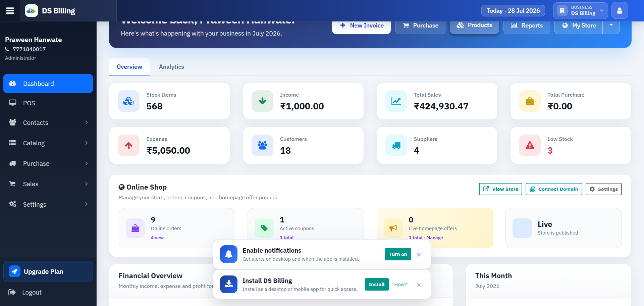
Task: Click the Online orders shopping bag icon
Action: (135, 228)
